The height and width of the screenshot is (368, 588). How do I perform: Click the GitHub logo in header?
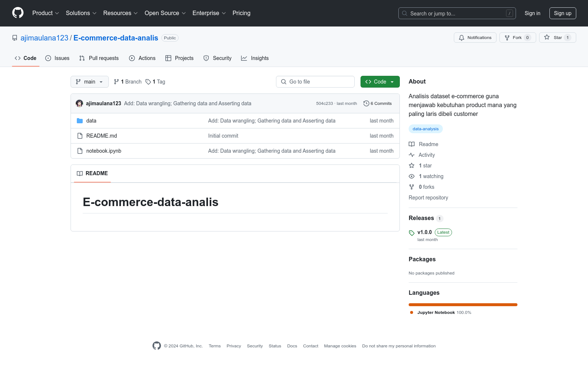pos(18,13)
